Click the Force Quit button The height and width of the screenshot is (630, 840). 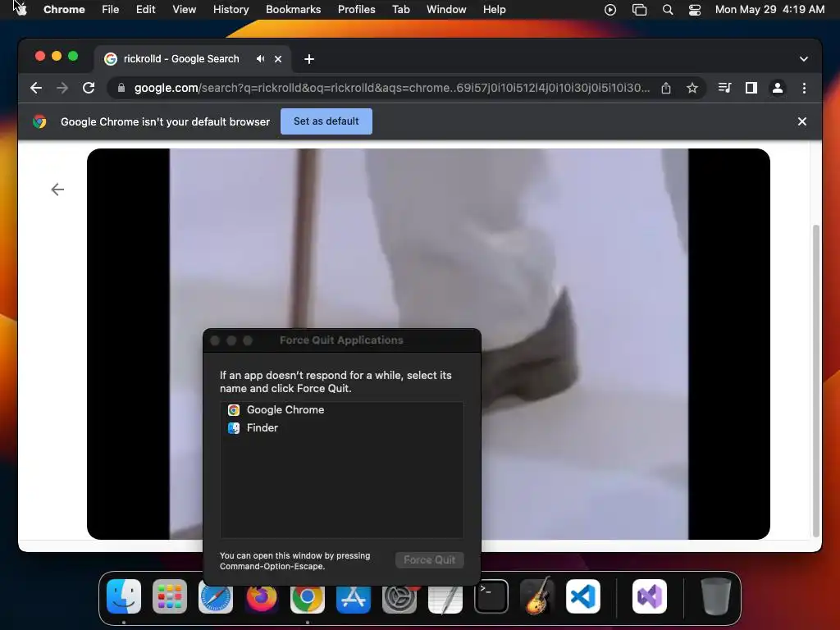point(430,559)
